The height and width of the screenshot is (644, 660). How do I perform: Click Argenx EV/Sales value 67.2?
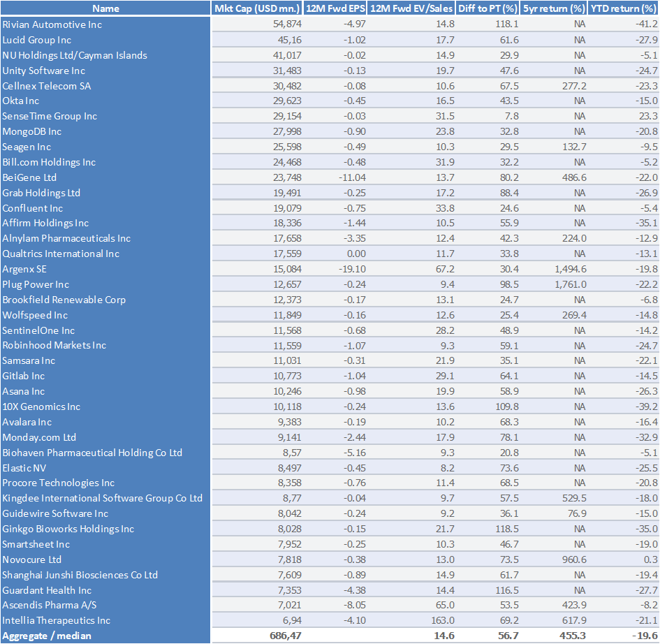pyautogui.click(x=446, y=269)
